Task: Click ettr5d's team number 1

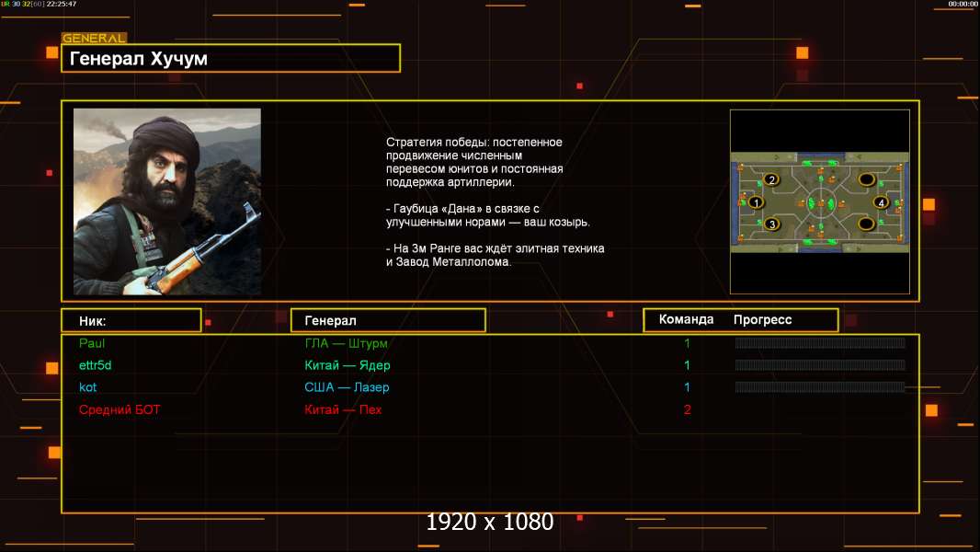Action: (687, 365)
